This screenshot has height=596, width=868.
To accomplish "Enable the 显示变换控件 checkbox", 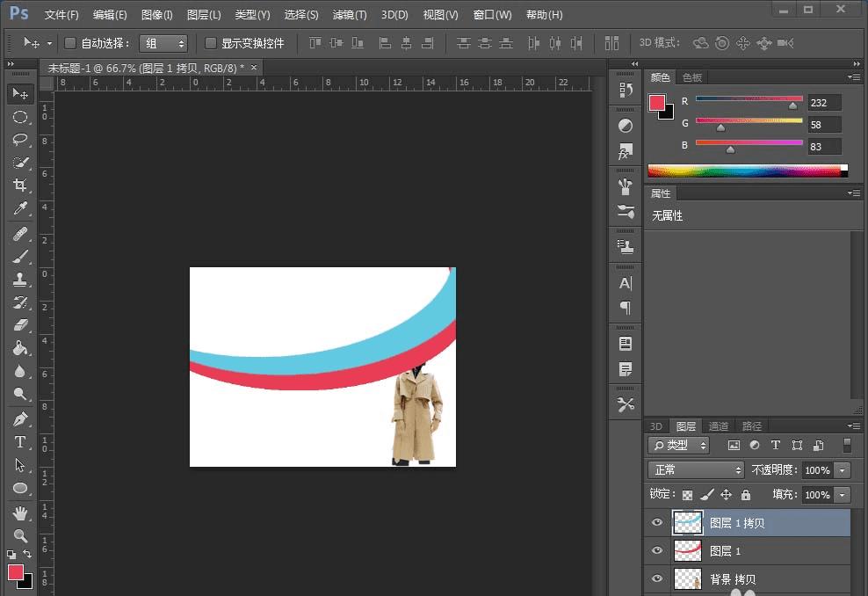I will point(211,43).
